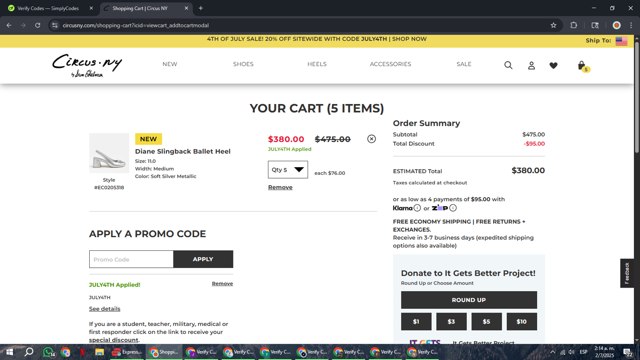
Task: Open the Windows Start menu
Action: click(9, 352)
